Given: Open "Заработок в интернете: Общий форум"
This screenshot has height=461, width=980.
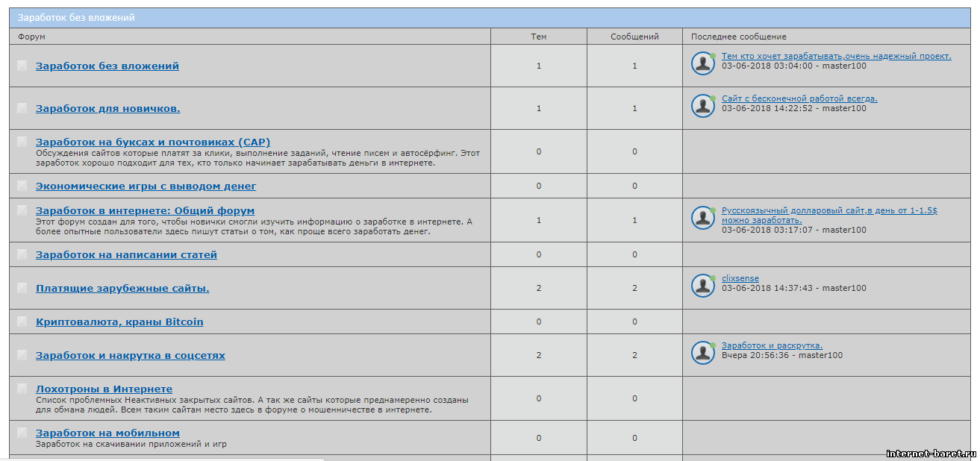Looking at the screenshot, I should (x=145, y=211).
